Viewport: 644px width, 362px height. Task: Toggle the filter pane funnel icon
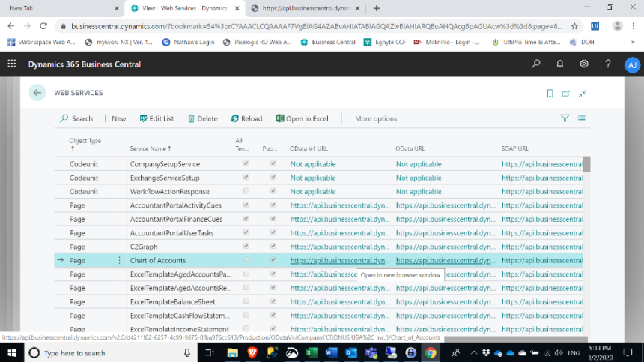565,118
